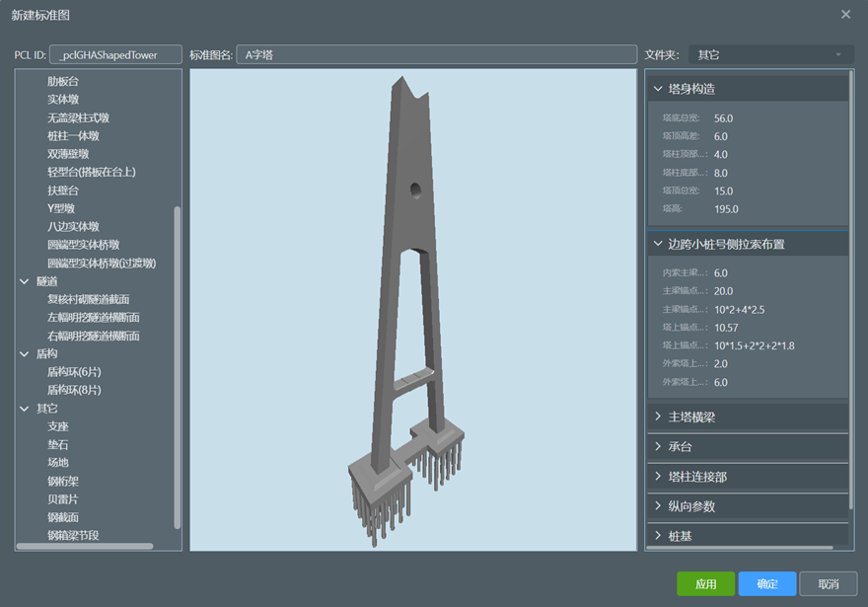Expand the 承台 section

pos(748,446)
